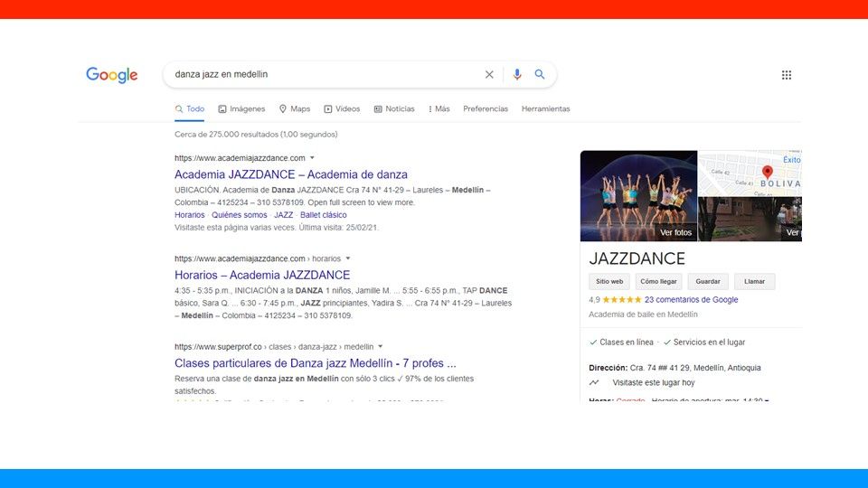Open the Academia JAZZDANCE – Academia de danza result

point(290,174)
